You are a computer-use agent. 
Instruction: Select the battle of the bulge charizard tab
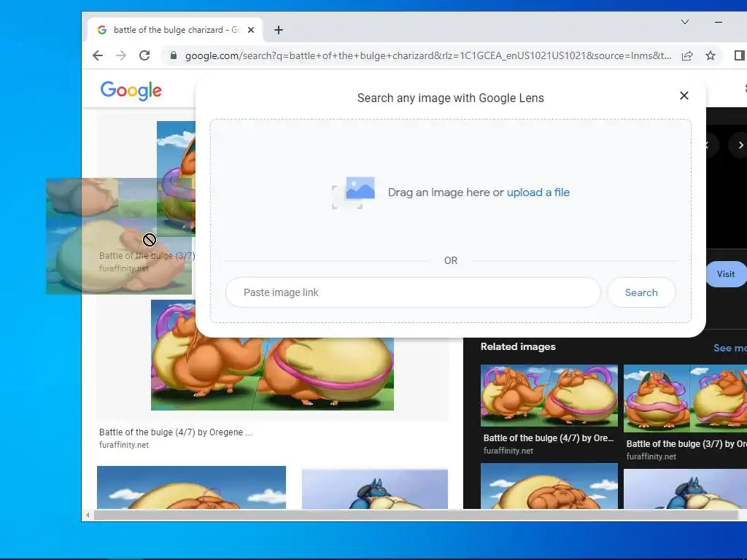[x=175, y=30]
